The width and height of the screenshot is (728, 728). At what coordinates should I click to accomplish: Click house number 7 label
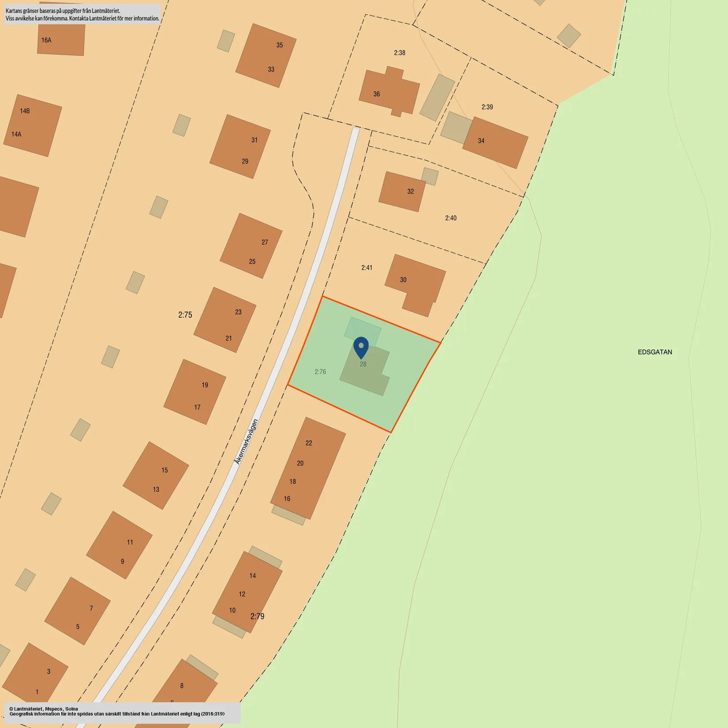[91, 608]
